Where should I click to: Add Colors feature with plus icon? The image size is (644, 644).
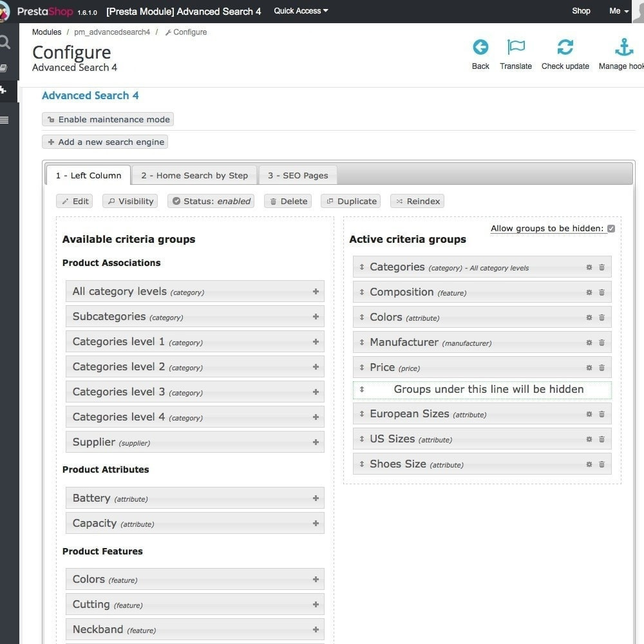(316, 579)
